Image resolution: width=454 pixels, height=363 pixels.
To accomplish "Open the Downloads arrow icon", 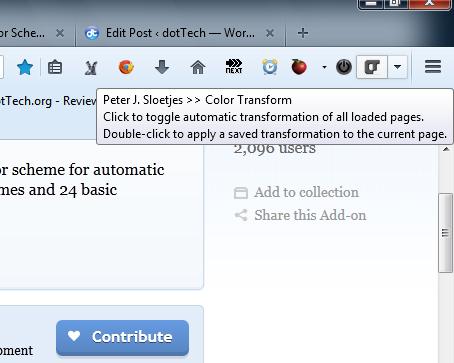I will click(x=162, y=67).
